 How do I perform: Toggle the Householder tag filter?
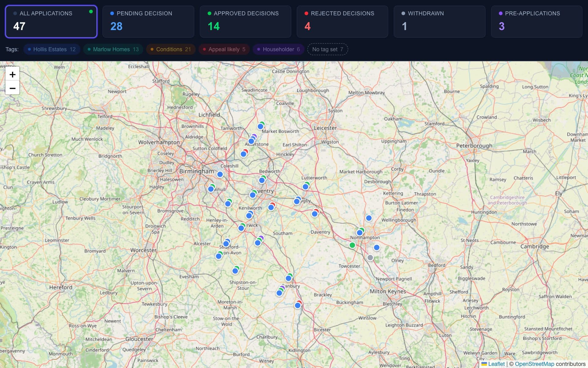pyautogui.click(x=278, y=49)
